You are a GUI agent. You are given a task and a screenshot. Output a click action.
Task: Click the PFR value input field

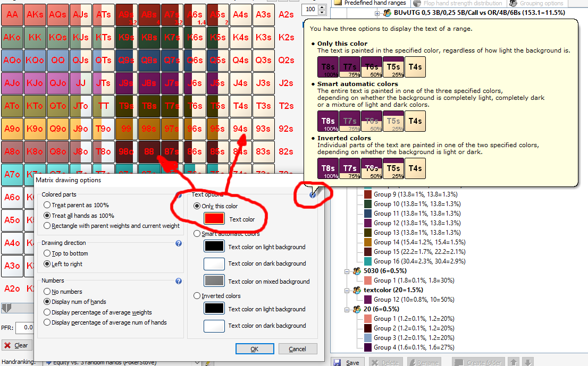click(x=25, y=327)
